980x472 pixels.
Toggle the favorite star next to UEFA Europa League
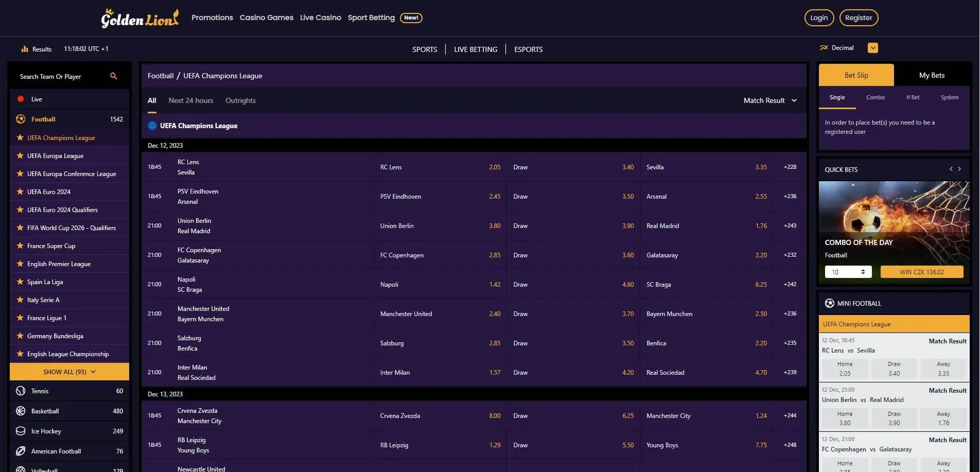20,155
